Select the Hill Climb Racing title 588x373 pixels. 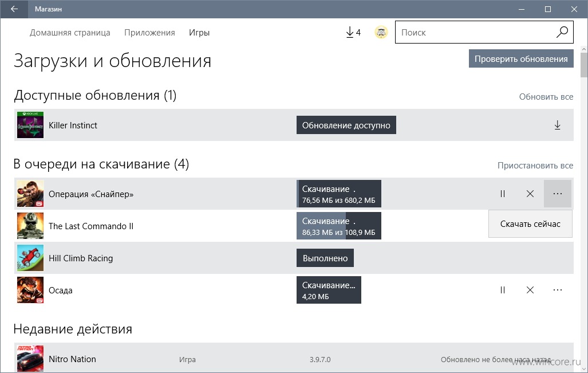[81, 258]
